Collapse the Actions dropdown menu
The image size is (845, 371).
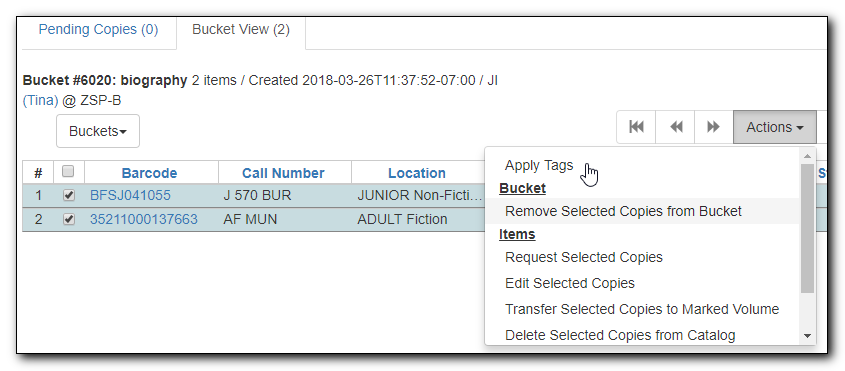[x=775, y=127]
